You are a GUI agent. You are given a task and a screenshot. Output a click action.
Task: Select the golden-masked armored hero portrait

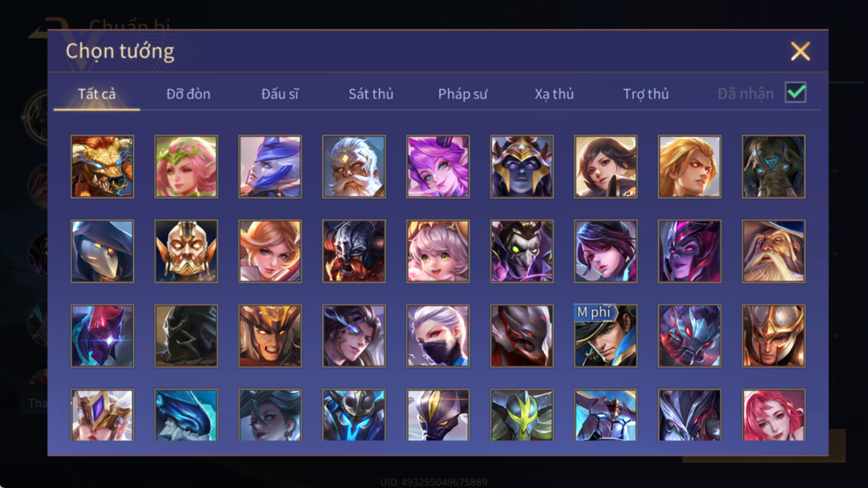pyautogui.click(x=186, y=251)
